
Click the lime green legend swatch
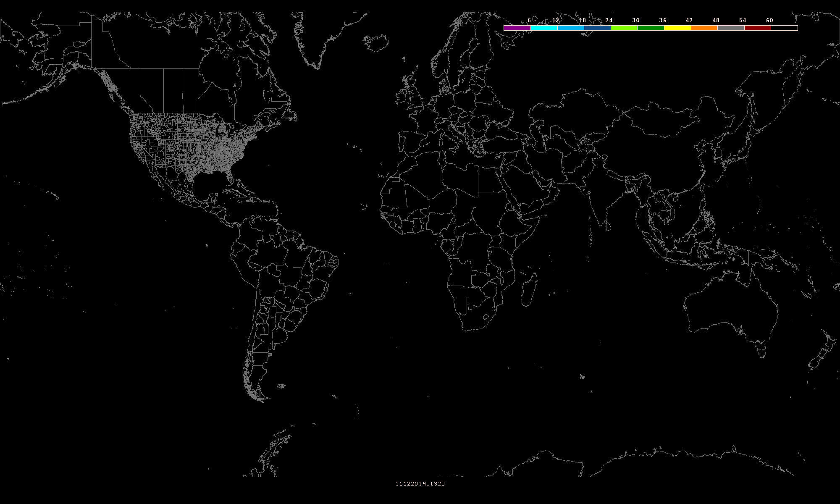pyautogui.click(x=624, y=28)
